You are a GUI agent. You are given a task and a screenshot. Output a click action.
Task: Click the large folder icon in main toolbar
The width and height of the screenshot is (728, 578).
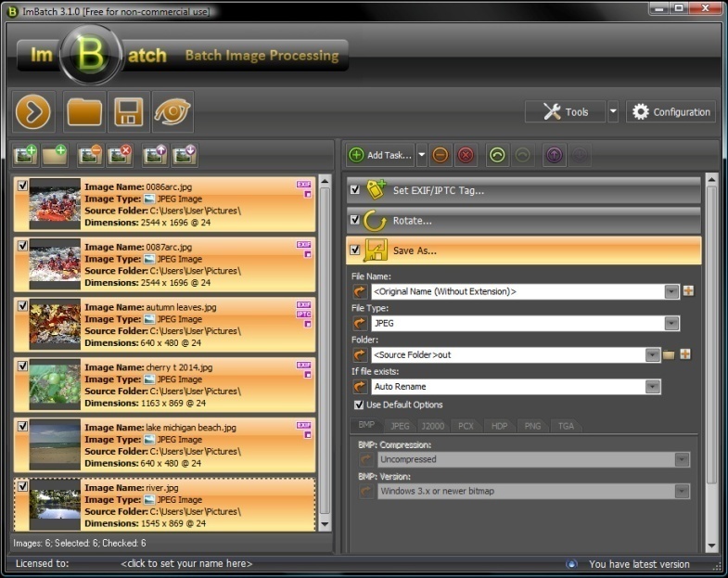point(83,112)
